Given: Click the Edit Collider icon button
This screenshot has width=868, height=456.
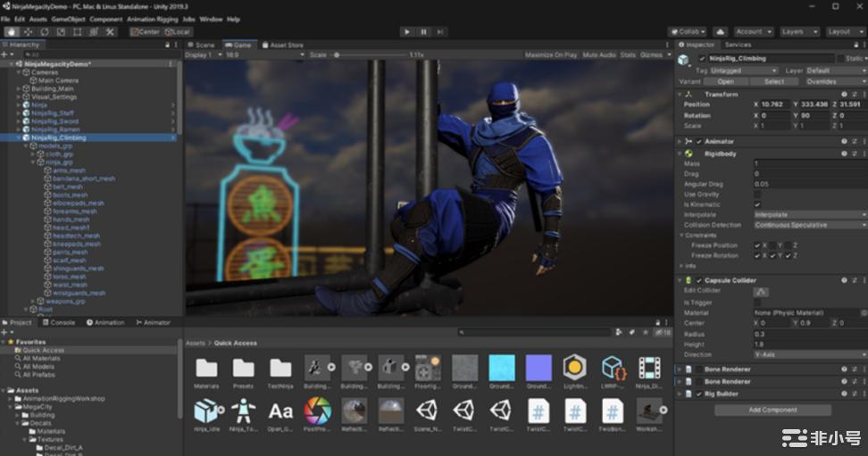Looking at the screenshot, I should tap(761, 291).
